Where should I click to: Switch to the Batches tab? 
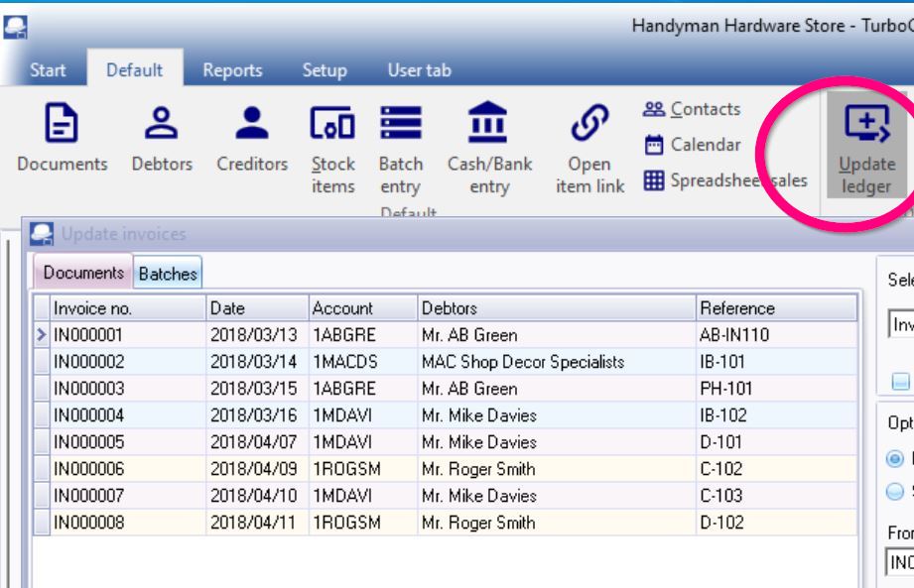click(168, 274)
